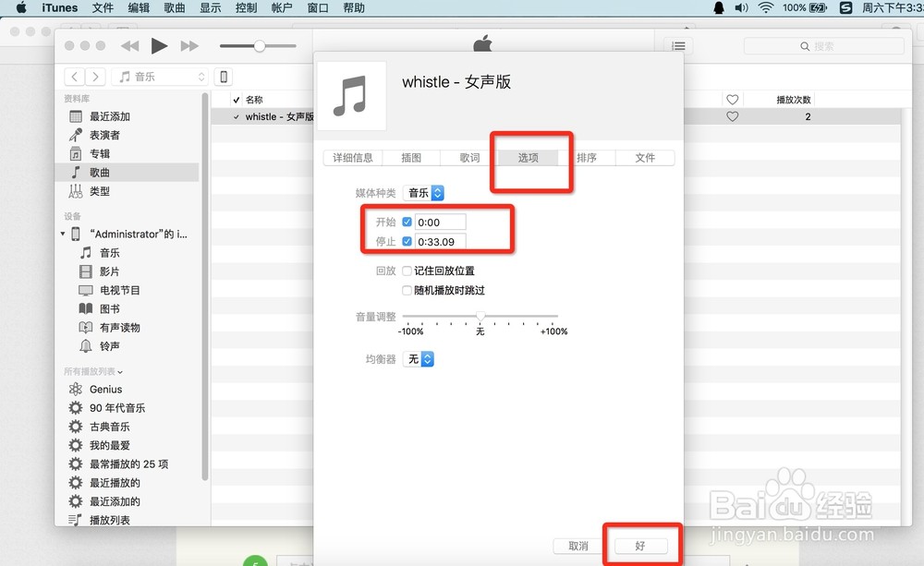Open the list view icon button
Viewport: 924px width, 566px height.
coord(678,46)
